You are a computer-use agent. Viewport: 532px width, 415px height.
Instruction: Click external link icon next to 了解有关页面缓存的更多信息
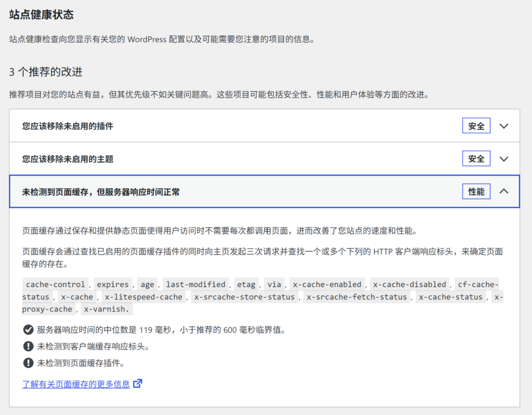tap(137, 383)
